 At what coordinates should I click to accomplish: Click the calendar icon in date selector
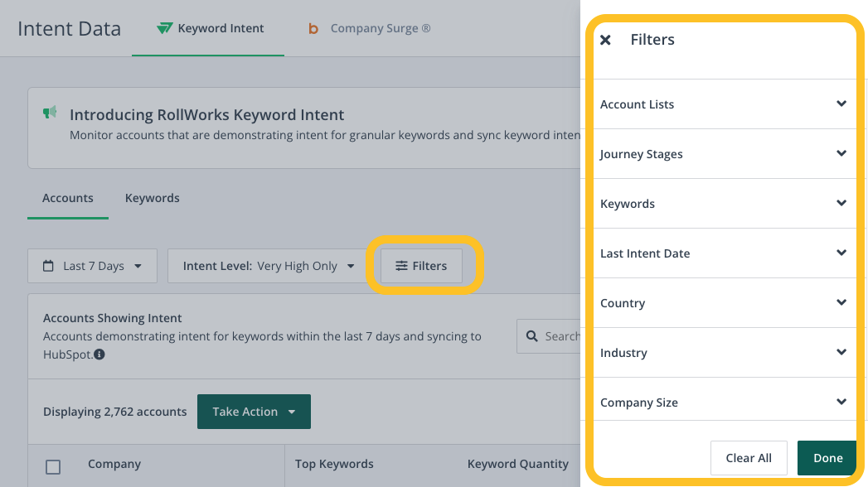(49, 266)
